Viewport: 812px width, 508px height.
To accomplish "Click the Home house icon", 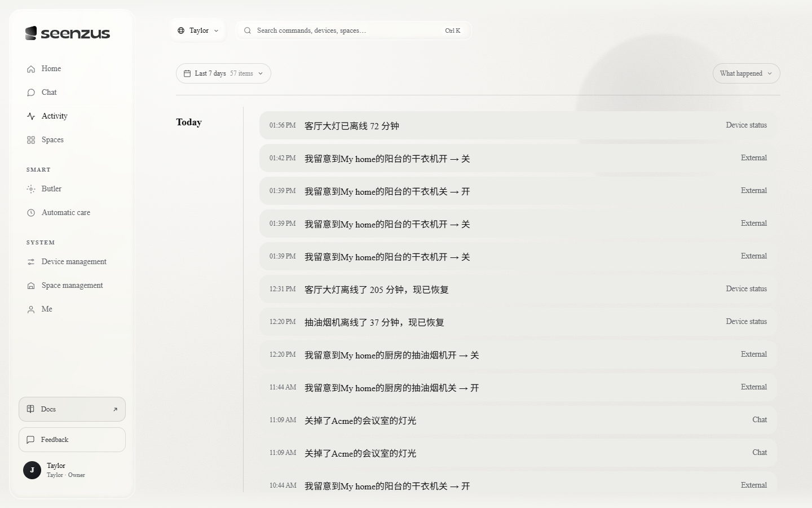I will [x=31, y=69].
